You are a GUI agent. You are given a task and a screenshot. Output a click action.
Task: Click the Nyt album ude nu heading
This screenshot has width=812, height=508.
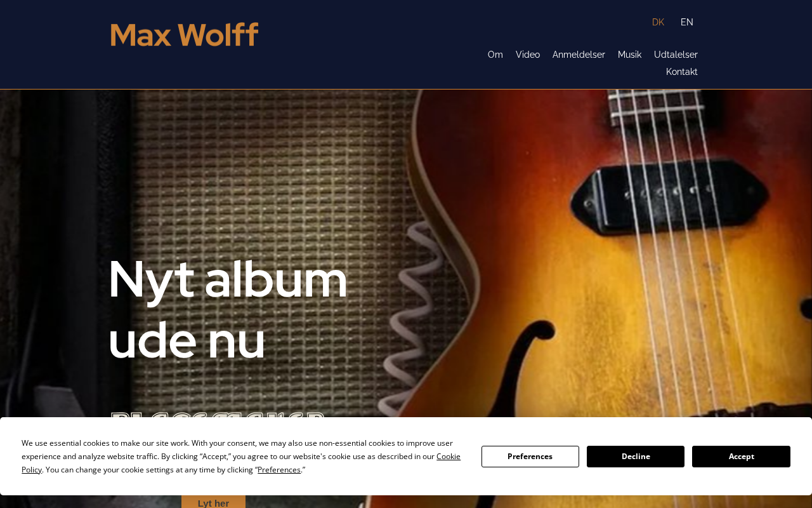(x=228, y=310)
